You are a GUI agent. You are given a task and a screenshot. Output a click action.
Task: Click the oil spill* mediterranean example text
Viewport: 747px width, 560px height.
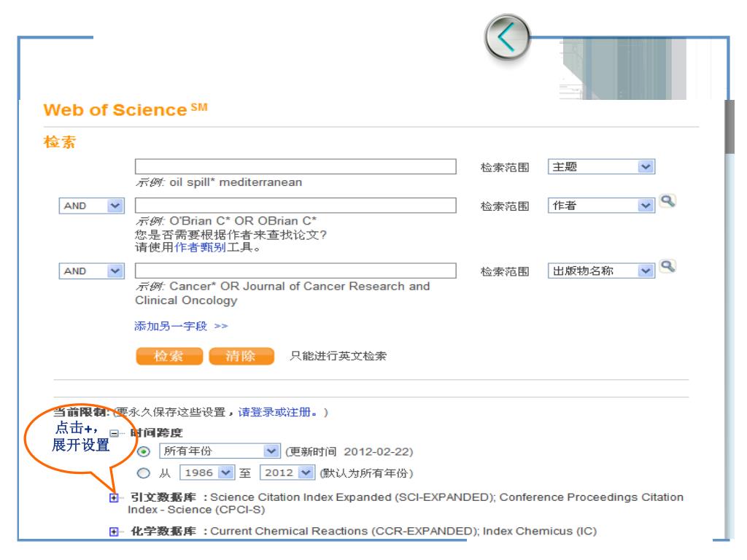236,182
